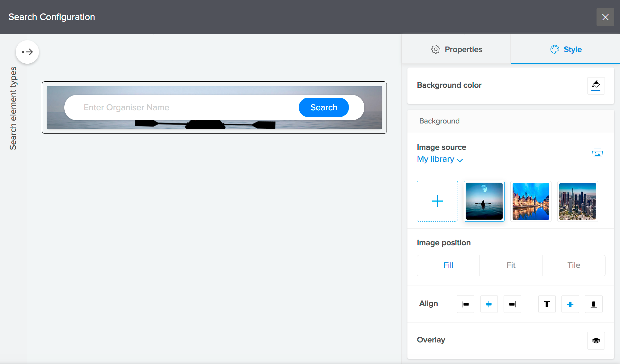Add a new image with plus tile
Viewport: 620px width, 364px height.
click(x=437, y=201)
